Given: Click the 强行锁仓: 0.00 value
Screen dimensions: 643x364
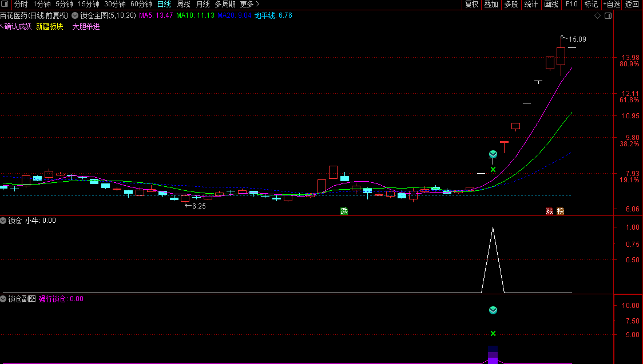Looking at the screenshot, I should click(61, 299).
